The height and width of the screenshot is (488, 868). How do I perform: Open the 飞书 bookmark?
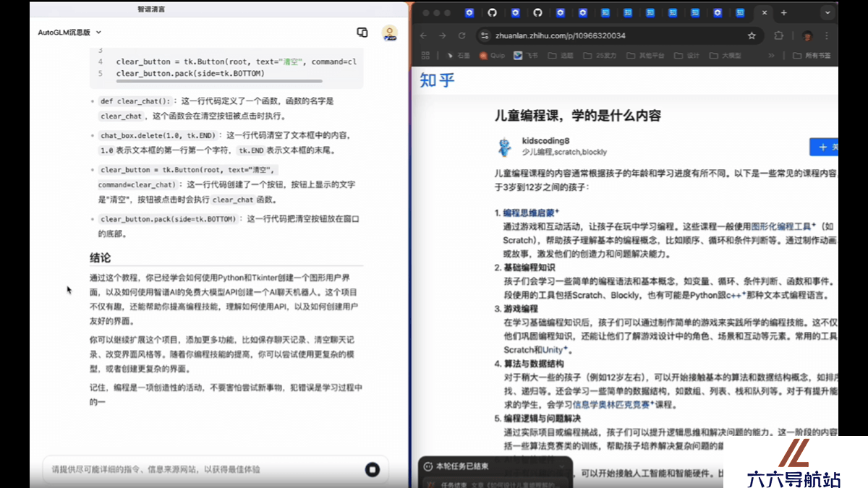[x=527, y=56]
